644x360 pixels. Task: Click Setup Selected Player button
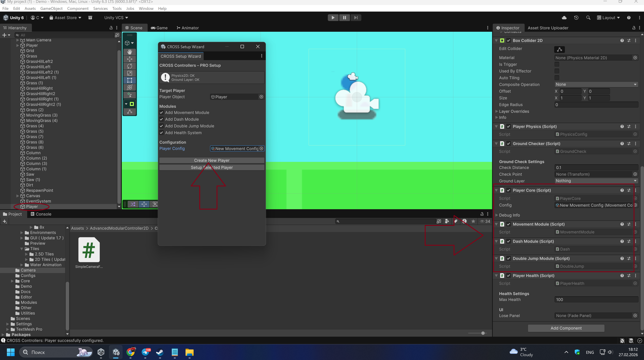click(212, 167)
